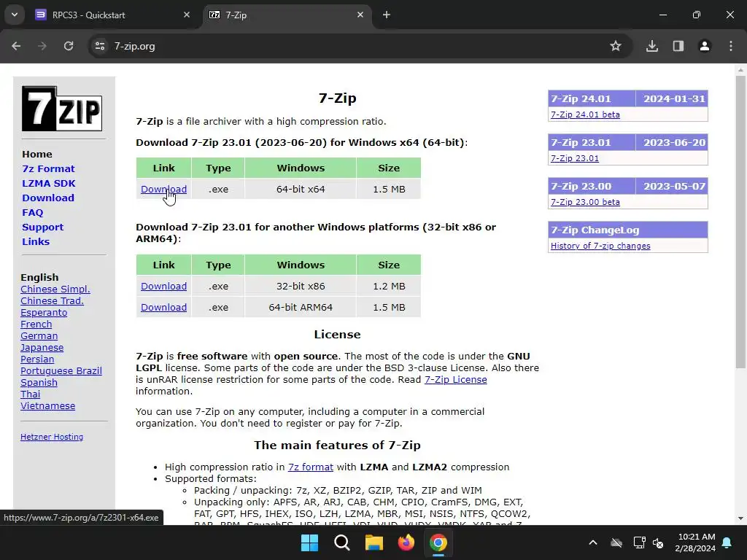Open the Chrome three-dot menu

pos(731,46)
